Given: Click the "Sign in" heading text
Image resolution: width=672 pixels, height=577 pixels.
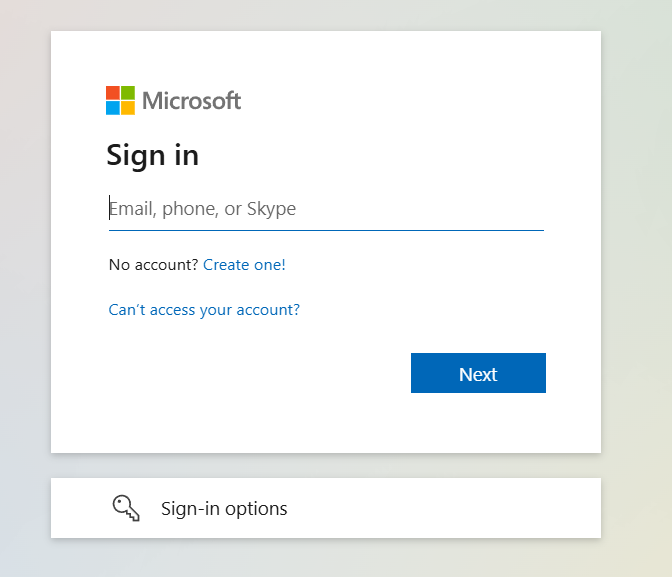Looking at the screenshot, I should point(152,156).
